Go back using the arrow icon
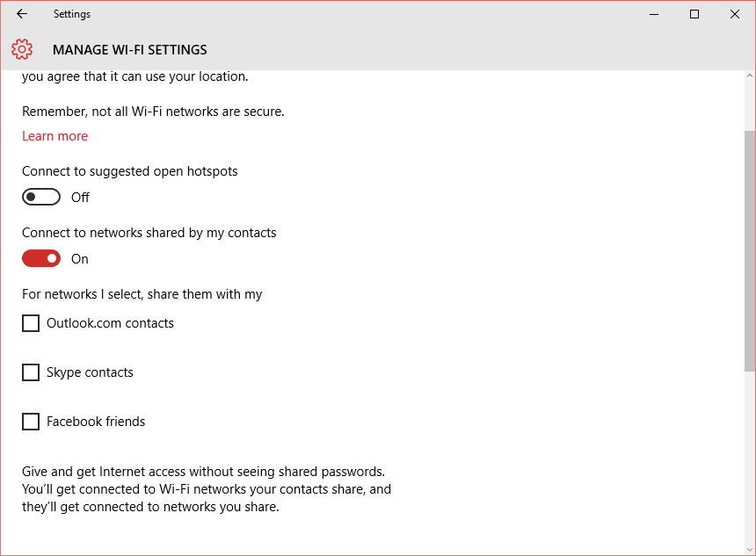756x556 pixels. point(22,14)
